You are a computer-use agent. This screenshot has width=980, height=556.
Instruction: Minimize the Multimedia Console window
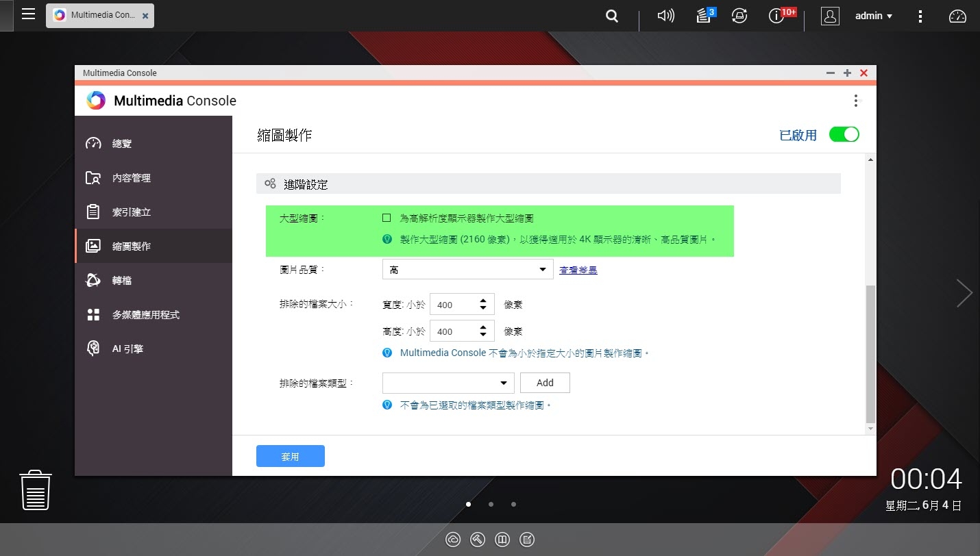pos(831,73)
